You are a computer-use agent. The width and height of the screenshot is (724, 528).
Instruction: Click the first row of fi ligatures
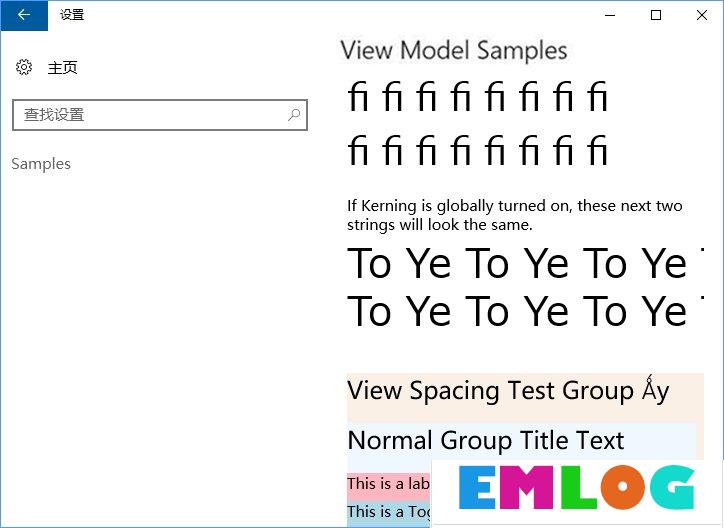[x=477, y=96]
